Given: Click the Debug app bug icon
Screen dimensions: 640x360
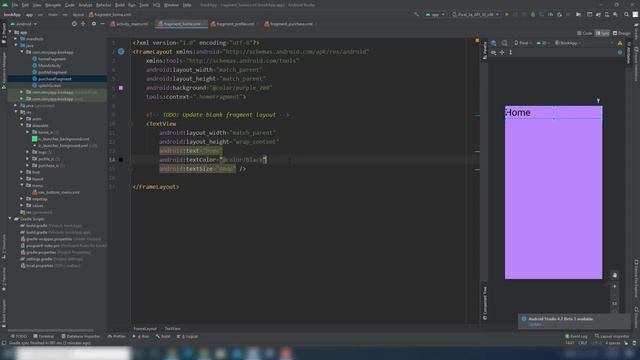Looking at the screenshot, I should point(533,14).
